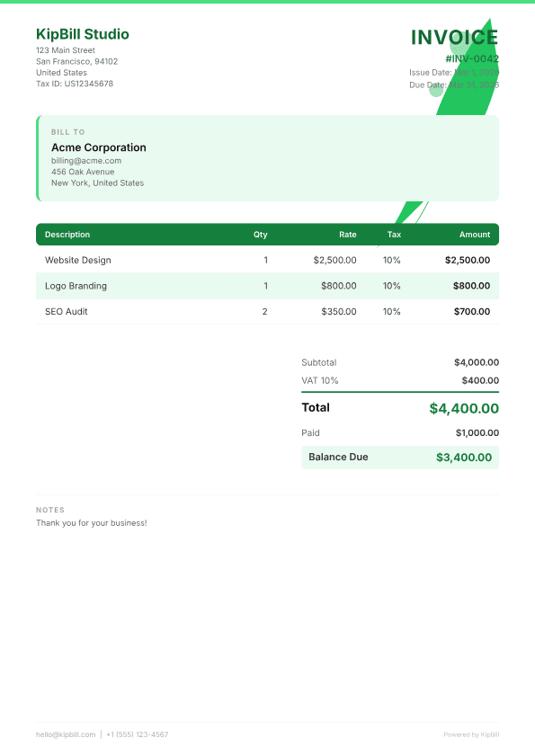The height and width of the screenshot is (756, 535).
Task: Click the Description column header
Action: point(67,235)
